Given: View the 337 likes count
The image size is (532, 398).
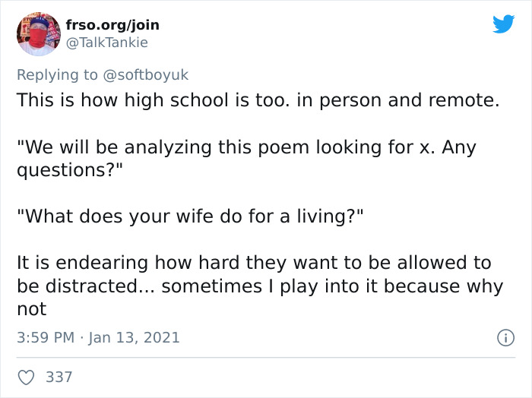Looking at the screenshot, I should click(x=59, y=377).
